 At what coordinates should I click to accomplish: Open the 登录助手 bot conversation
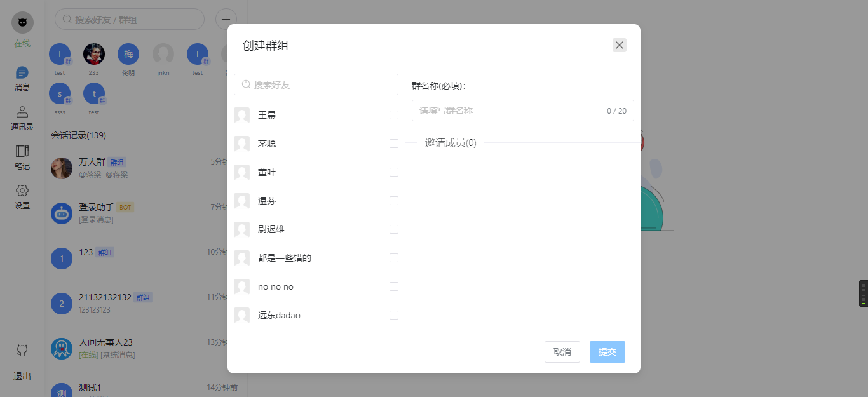tap(140, 213)
